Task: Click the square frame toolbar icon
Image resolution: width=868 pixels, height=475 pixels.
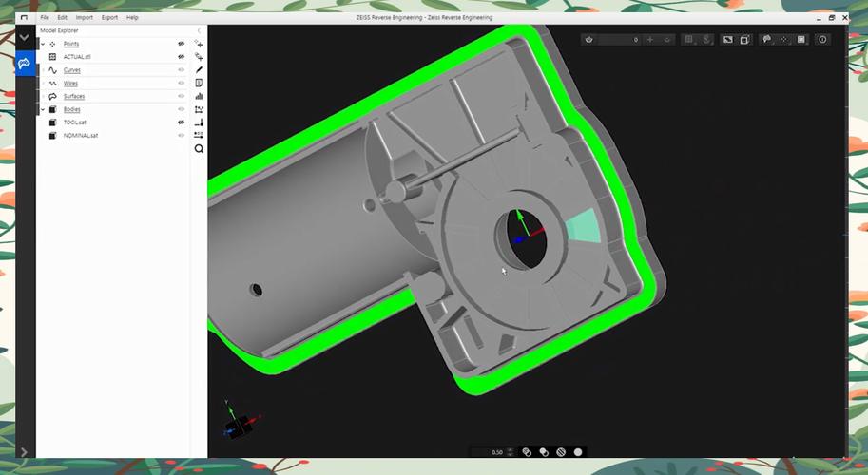Action: pos(801,39)
